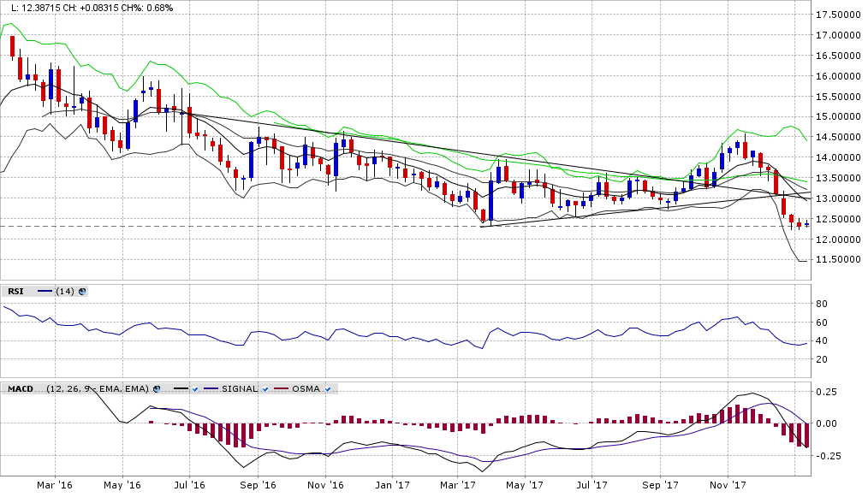Click the 17.50000 price axis label

(x=838, y=15)
